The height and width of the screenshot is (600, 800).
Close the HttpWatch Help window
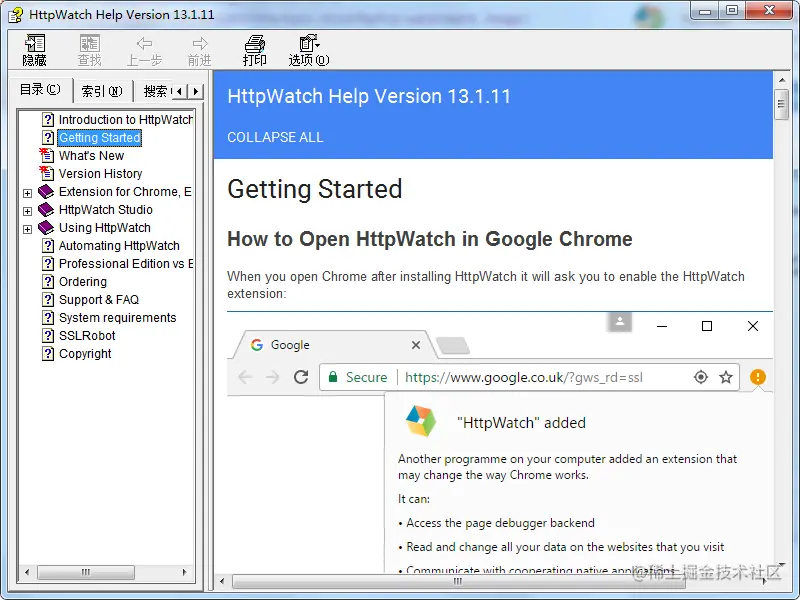tap(770, 11)
